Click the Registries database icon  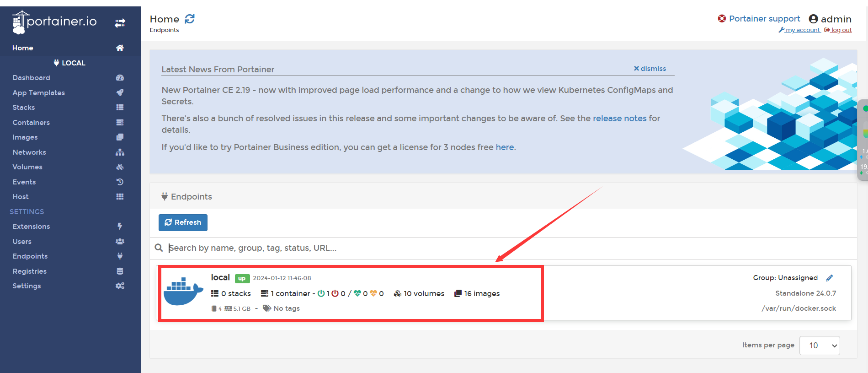click(x=120, y=271)
